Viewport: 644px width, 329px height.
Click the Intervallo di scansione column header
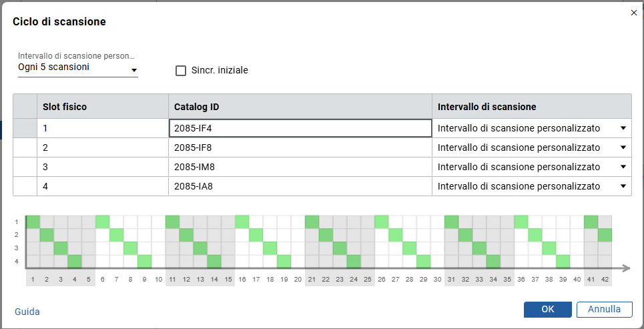531,106
